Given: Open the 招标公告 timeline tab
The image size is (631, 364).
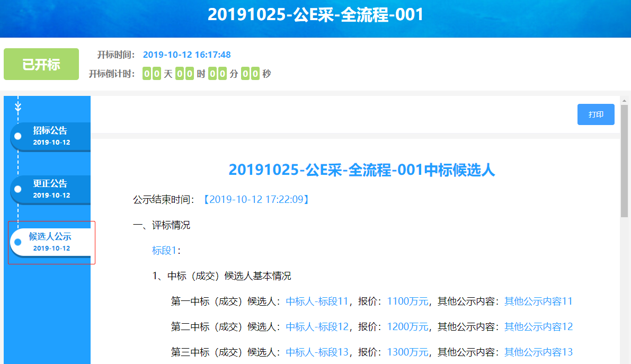Looking at the screenshot, I should 51,136.
